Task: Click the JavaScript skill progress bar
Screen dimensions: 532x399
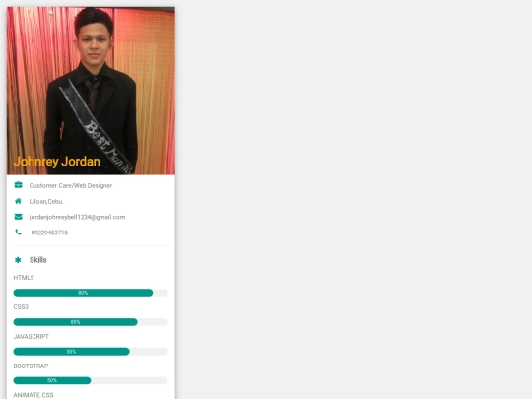Action: [91, 352]
